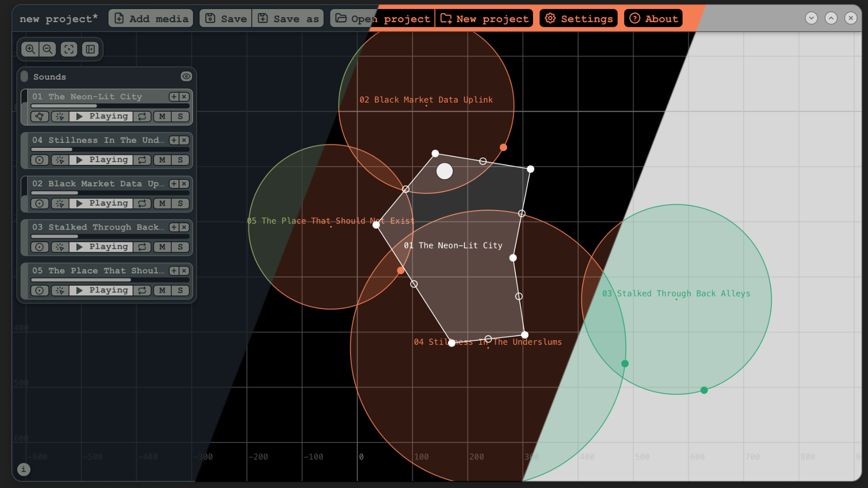Remove 01 The Neon-Lit City sound
The image size is (868, 488).
click(184, 97)
